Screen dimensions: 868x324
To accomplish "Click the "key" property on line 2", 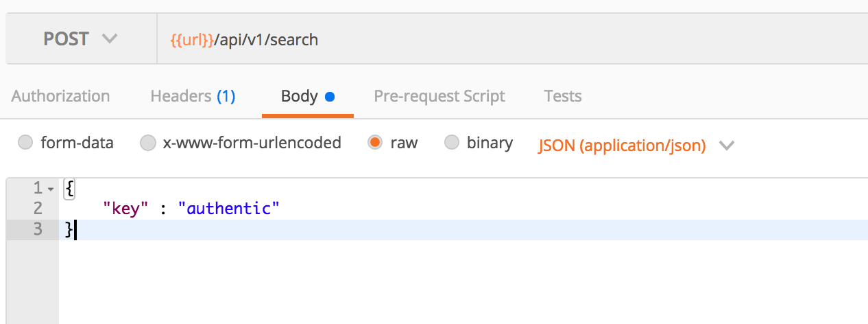I will click(125, 208).
